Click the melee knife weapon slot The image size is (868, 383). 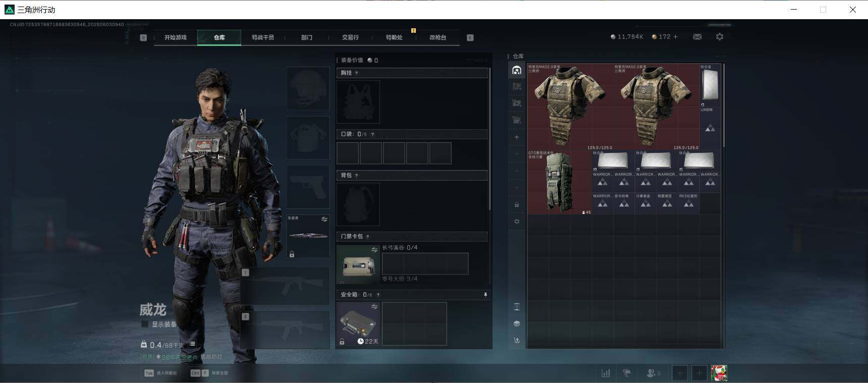point(308,237)
